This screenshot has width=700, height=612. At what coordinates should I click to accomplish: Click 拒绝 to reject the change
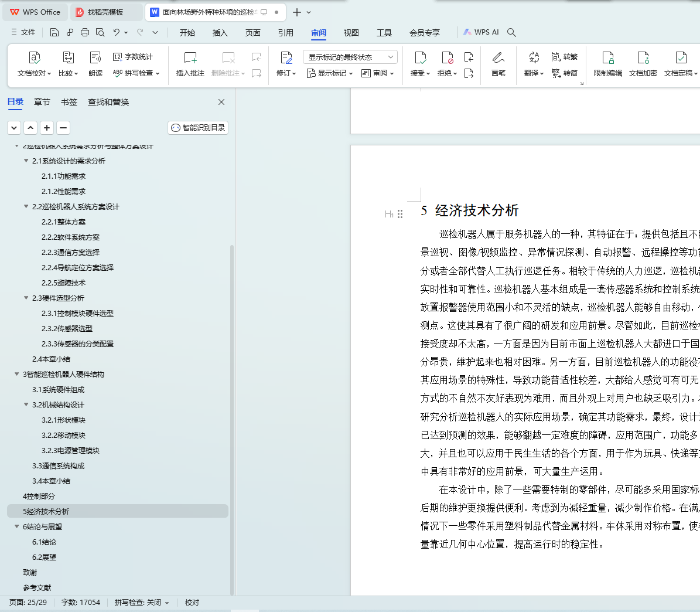pos(447,64)
